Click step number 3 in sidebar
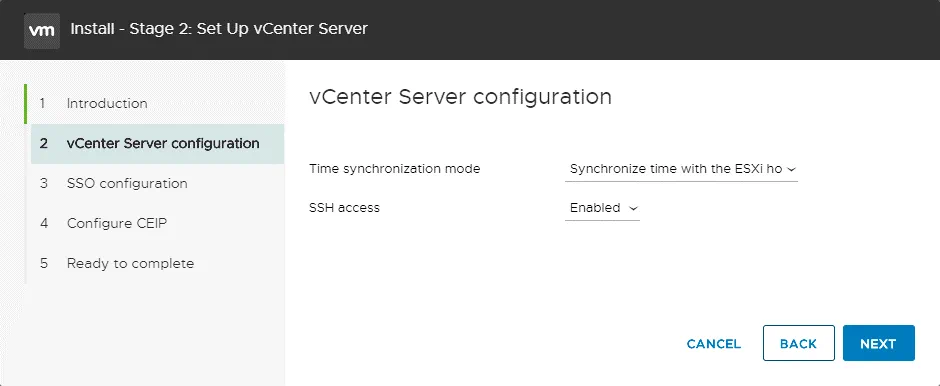This screenshot has height=386, width=940. (x=43, y=183)
